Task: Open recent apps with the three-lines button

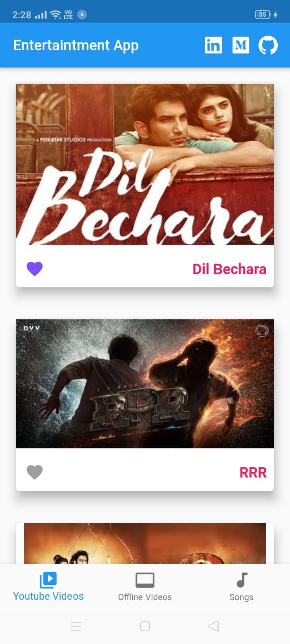Action: point(76,626)
